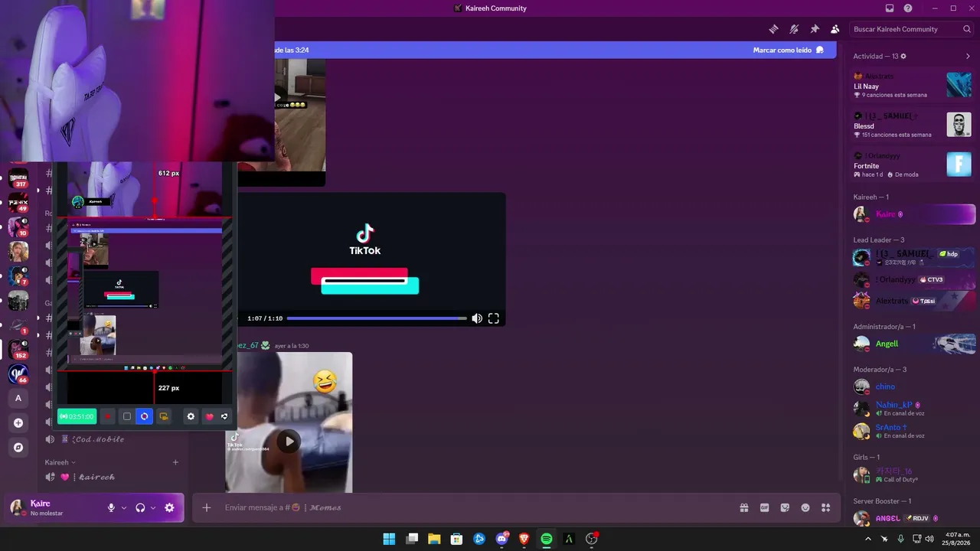Open server with 49 notification badge
Image resolution: width=980 pixels, height=551 pixels.
point(18,204)
